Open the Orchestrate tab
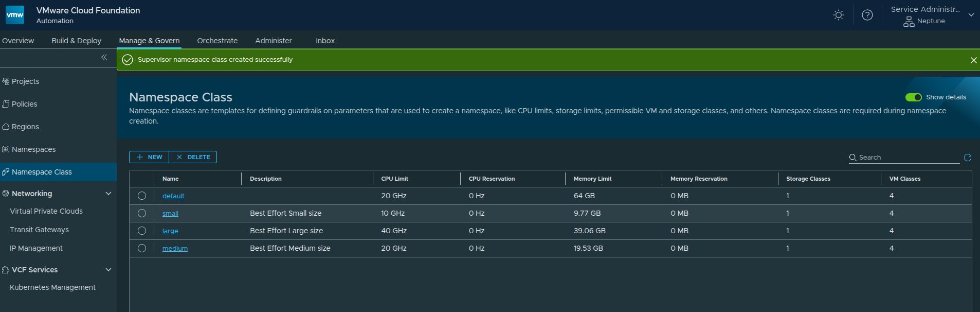The image size is (980, 312). tap(217, 41)
